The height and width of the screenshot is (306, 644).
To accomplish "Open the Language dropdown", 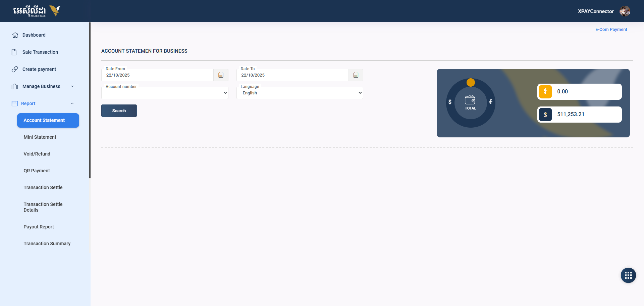I will (300, 93).
